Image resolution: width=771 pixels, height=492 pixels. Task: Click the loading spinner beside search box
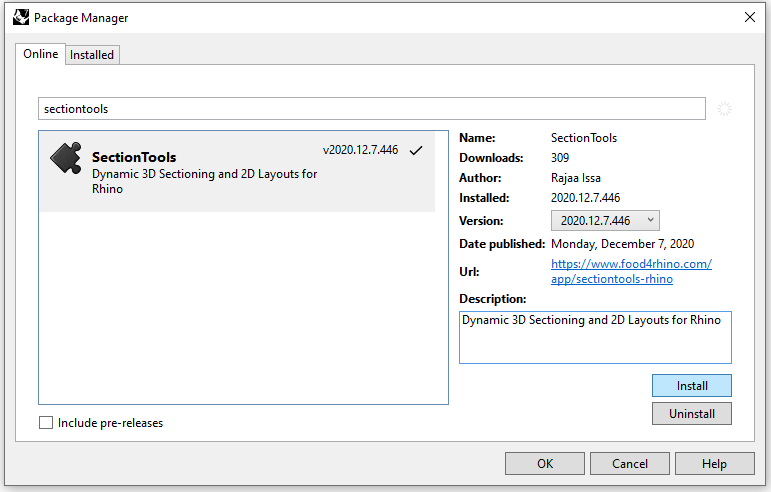tap(724, 109)
